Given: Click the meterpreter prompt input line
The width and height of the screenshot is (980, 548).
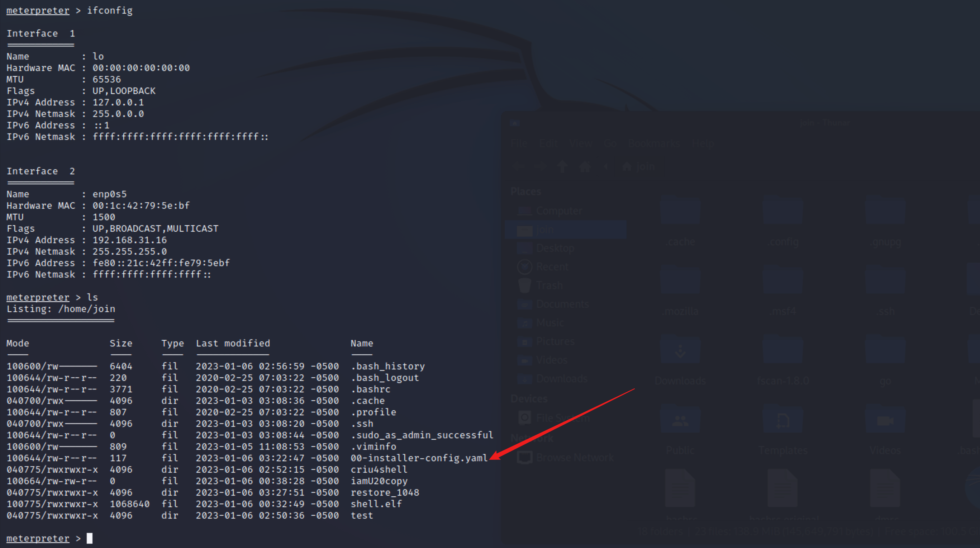Looking at the screenshot, I should (89, 538).
